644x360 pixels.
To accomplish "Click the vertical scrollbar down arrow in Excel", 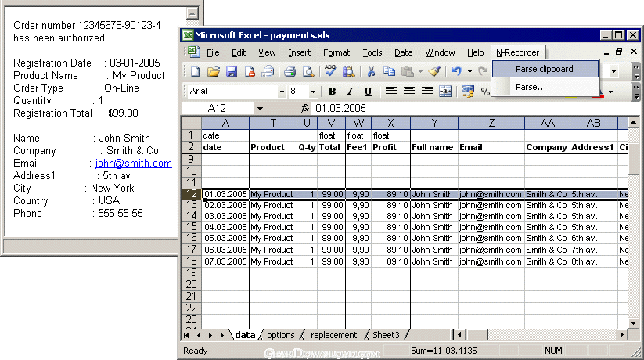I will point(633,323).
